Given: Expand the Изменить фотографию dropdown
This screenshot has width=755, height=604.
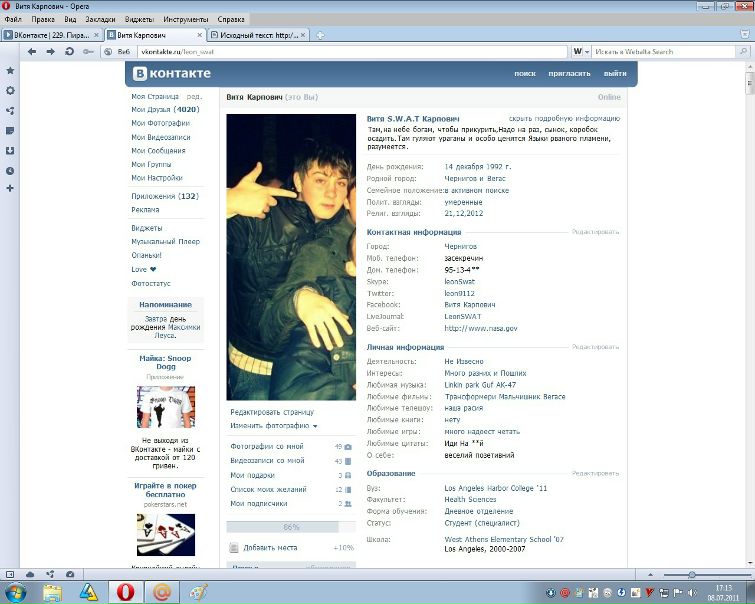Looking at the screenshot, I should tap(273, 426).
